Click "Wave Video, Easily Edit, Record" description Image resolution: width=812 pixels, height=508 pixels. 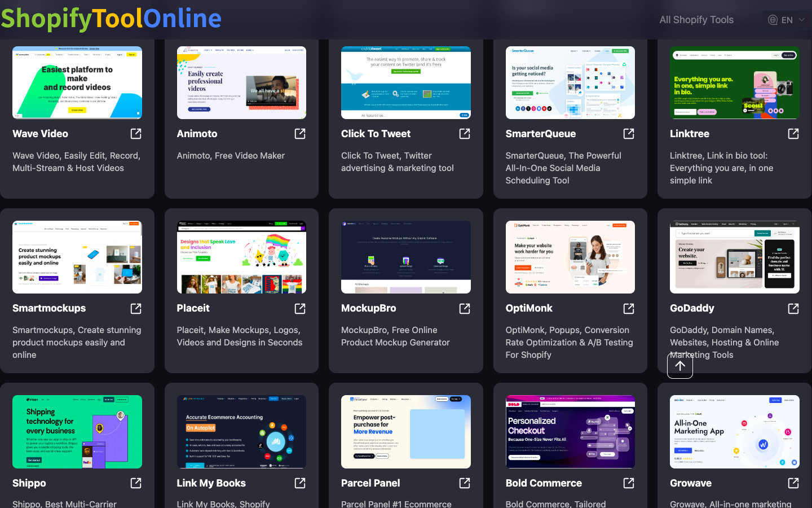76,162
